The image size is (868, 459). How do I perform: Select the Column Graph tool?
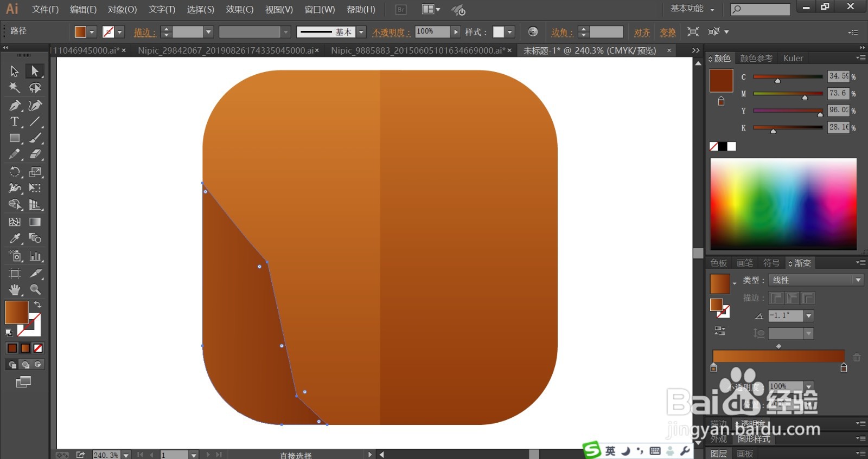35,256
